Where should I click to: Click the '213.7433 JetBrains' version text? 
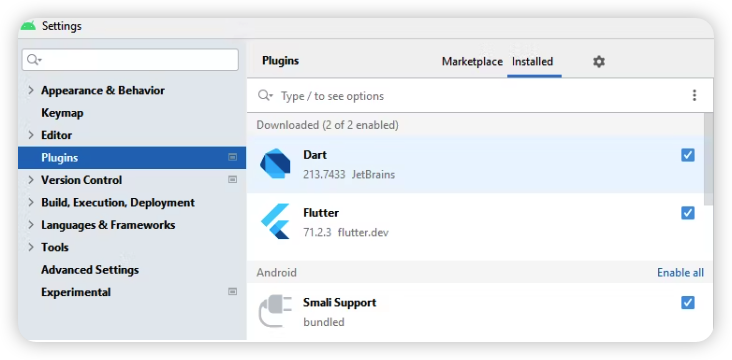[x=349, y=175]
